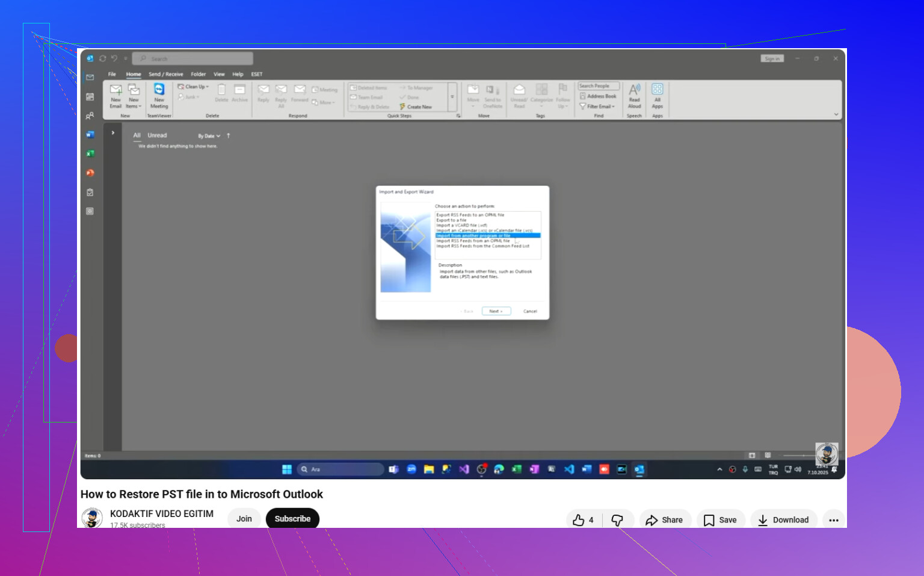
Task: Open the By Date sort dropdown
Action: (209, 136)
